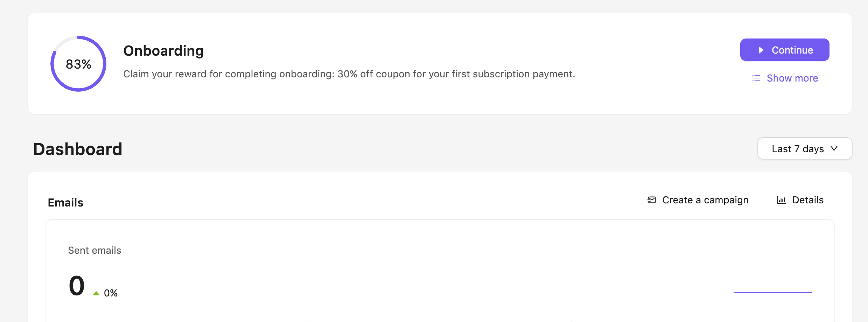Click the chevron arrow in date range dropdown
Screen dimensions: 868x322
tap(834, 148)
